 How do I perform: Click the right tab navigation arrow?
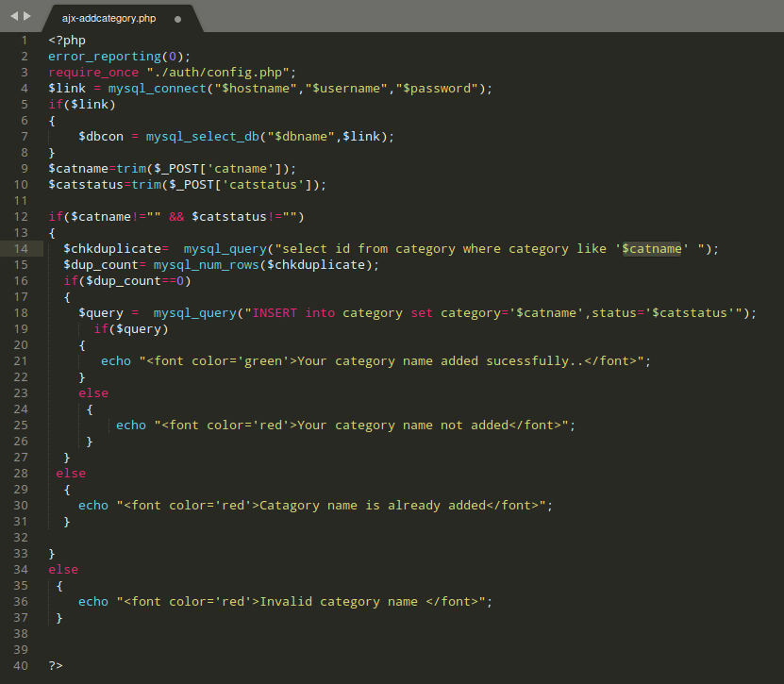pyautogui.click(x=27, y=17)
